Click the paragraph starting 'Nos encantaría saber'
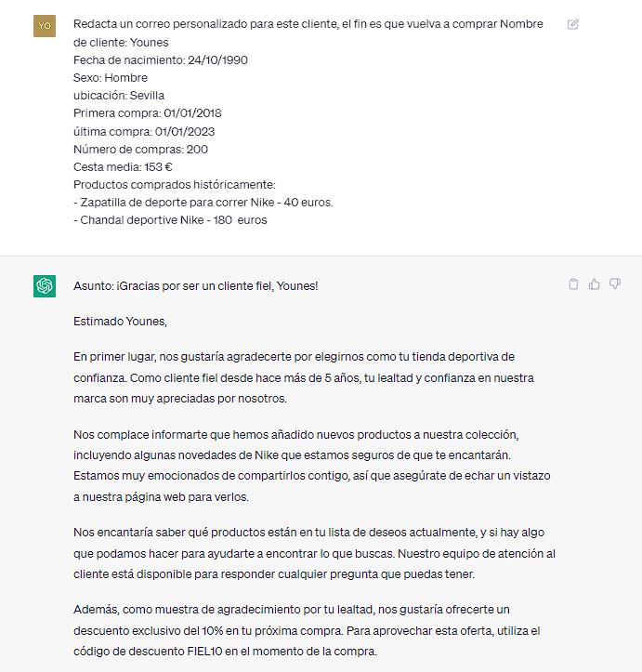The height and width of the screenshot is (672, 642). pyautogui.click(x=306, y=554)
